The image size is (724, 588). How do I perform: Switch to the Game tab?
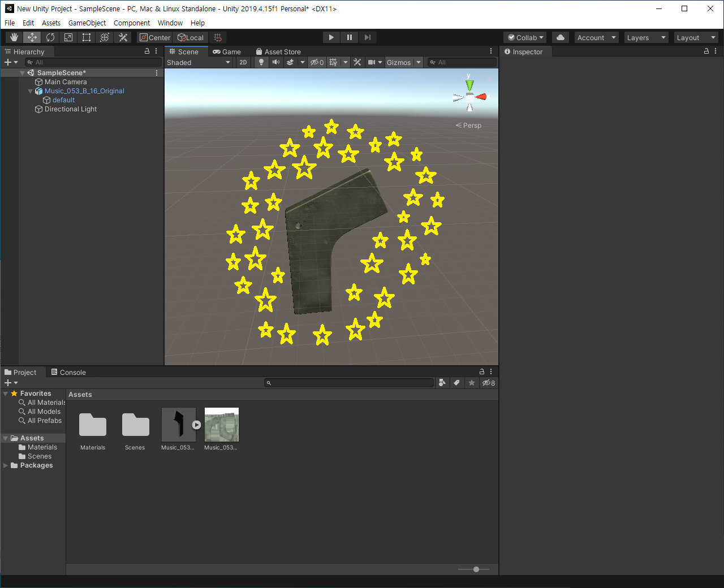[227, 51]
